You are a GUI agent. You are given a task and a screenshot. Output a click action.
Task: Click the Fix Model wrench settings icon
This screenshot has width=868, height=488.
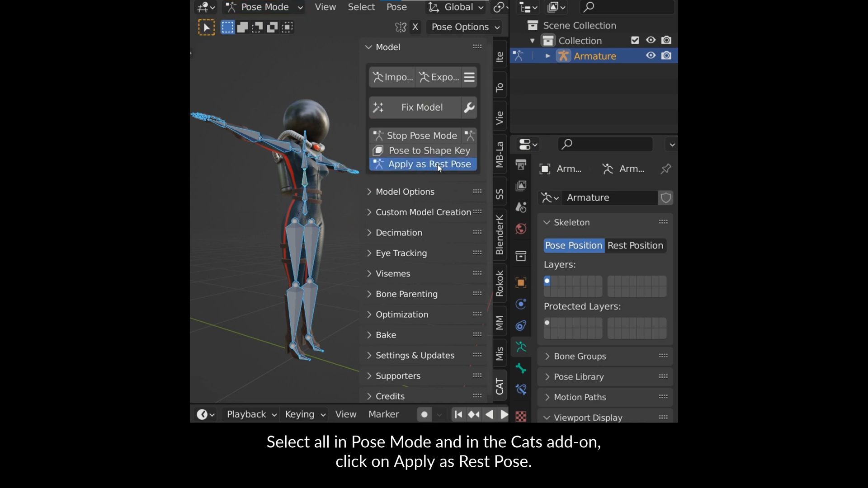coord(469,108)
